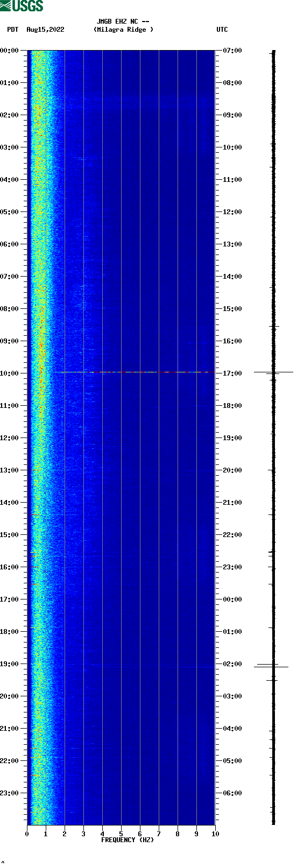Click the 17:00 PDT time label

point(10,599)
